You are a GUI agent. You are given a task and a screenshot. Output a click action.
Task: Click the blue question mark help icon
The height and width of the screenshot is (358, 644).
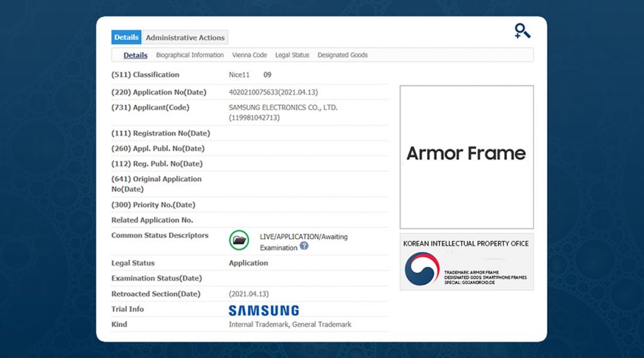304,246
